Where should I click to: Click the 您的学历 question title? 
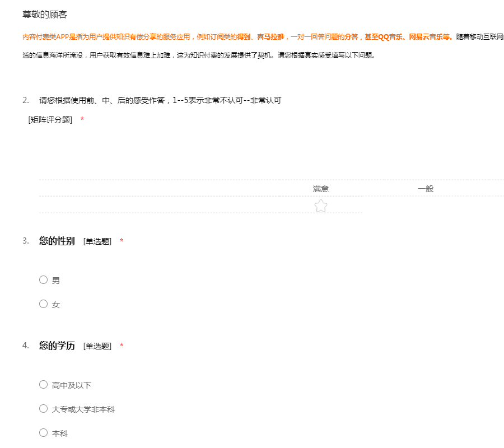coord(57,346)
